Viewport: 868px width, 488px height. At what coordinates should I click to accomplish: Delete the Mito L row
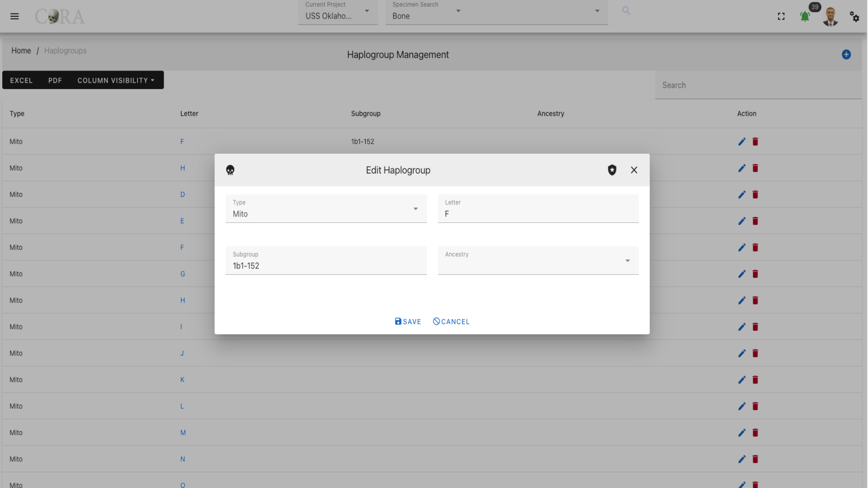pyautogui.click(x=755, y=406)
